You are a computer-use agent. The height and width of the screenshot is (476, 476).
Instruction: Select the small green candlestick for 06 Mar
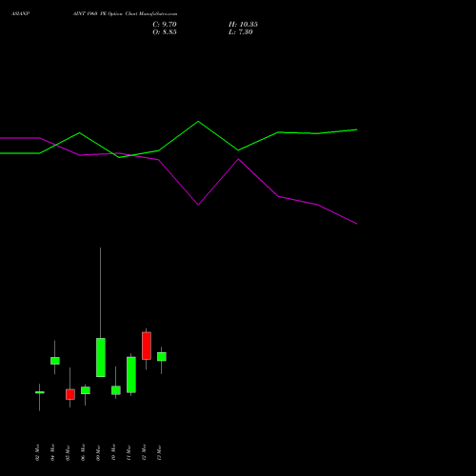tap(86, 390)
